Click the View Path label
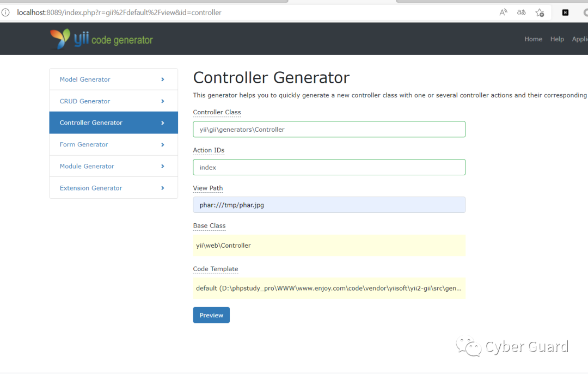Viewport: 588px width, 374px height. pyautogui.click(x=208, y=188)
